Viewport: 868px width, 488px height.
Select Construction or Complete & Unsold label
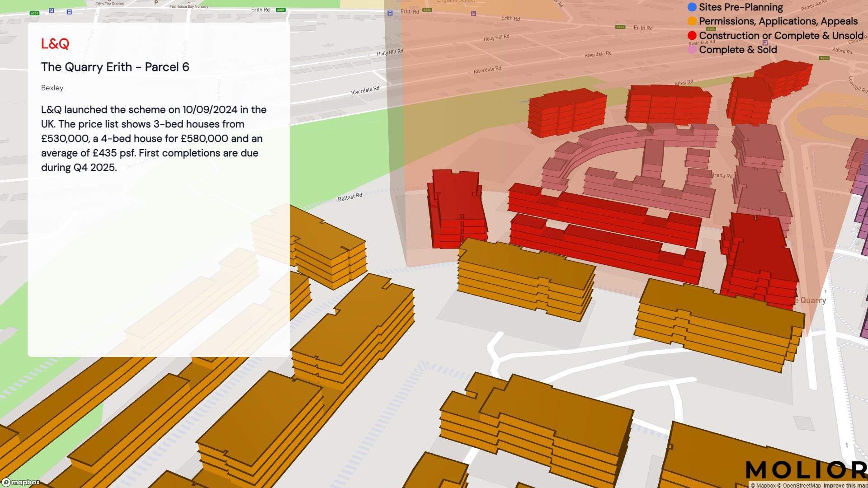point(781,36)
